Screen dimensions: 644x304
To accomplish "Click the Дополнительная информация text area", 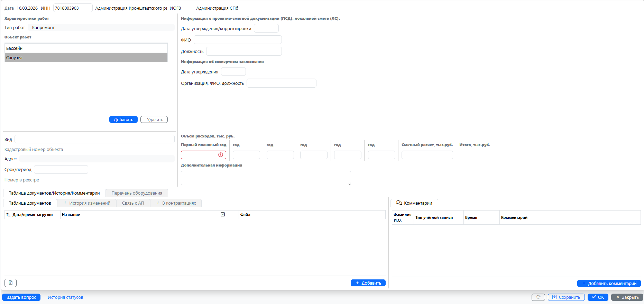I will point(266,178).
